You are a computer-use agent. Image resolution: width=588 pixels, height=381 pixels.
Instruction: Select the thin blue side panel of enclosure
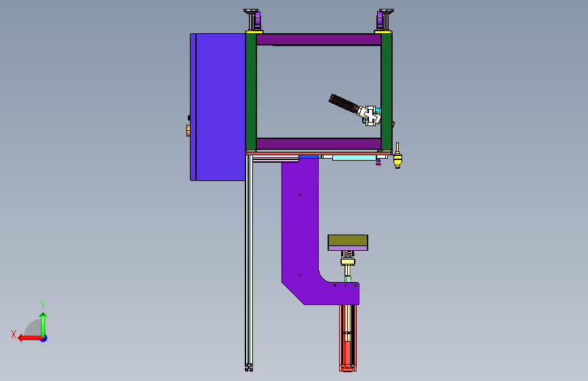click(193, 107)
